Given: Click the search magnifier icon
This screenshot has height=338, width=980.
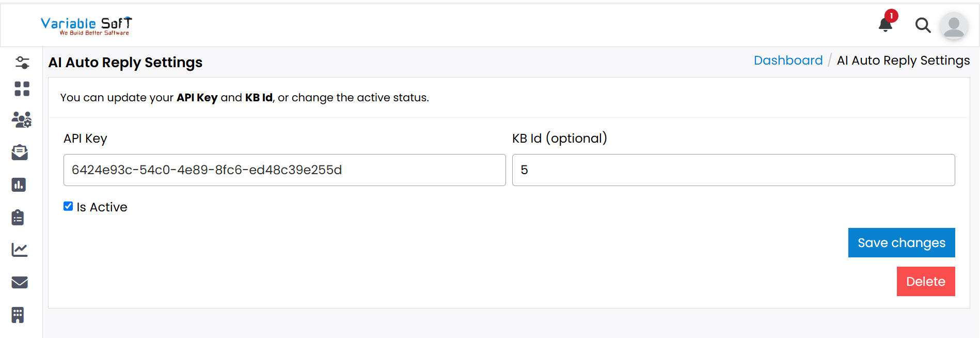Looking at the screenshot, I should tap(923, 25).
